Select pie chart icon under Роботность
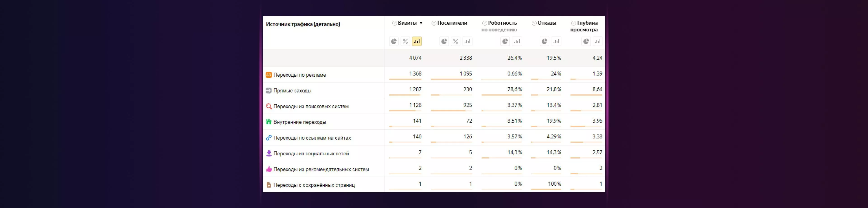 pos(505,41)
